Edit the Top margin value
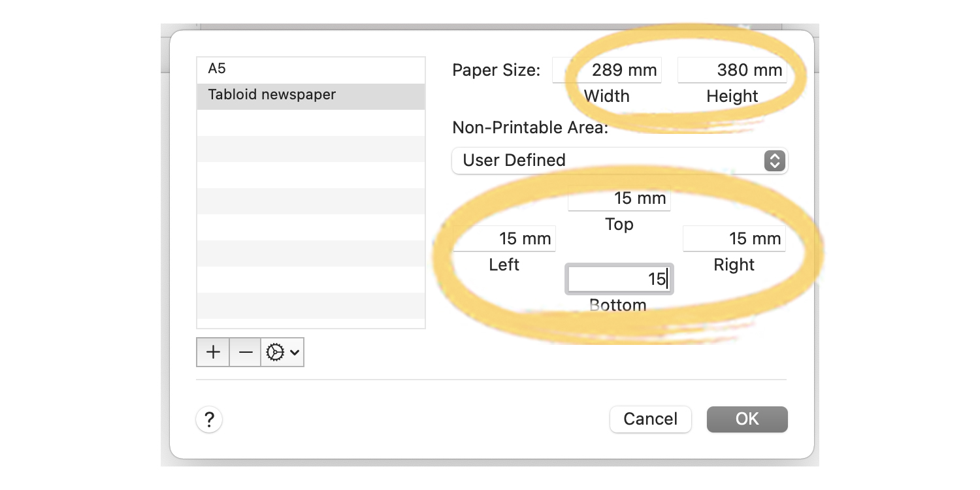This screenshot has height=490, width=980. point(619,199)
